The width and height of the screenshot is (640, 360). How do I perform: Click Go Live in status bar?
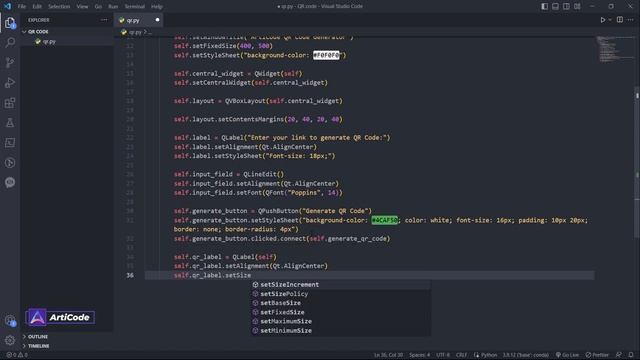point(567,355)
